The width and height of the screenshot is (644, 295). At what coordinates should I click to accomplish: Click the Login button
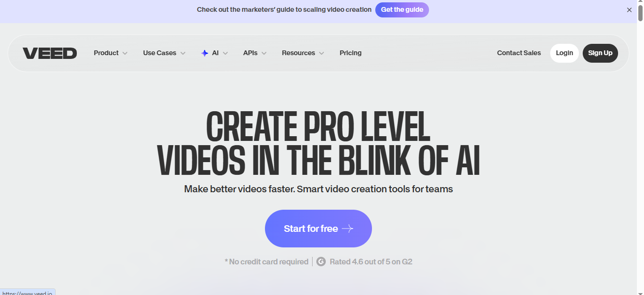[564, 53]
